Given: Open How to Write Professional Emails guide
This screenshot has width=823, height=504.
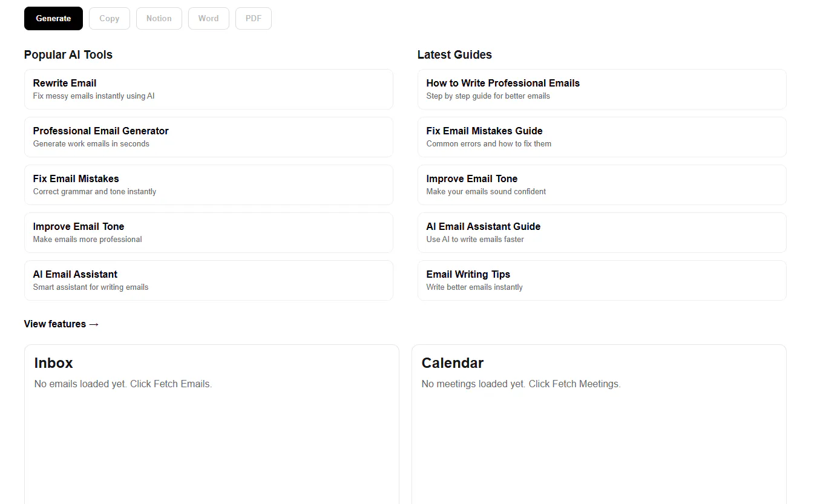Looking at the screenshot, I should (602, 89).
